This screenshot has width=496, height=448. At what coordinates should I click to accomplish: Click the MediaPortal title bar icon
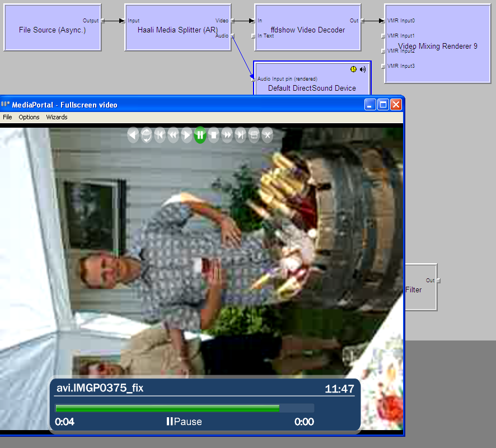(x=4, y=104)
